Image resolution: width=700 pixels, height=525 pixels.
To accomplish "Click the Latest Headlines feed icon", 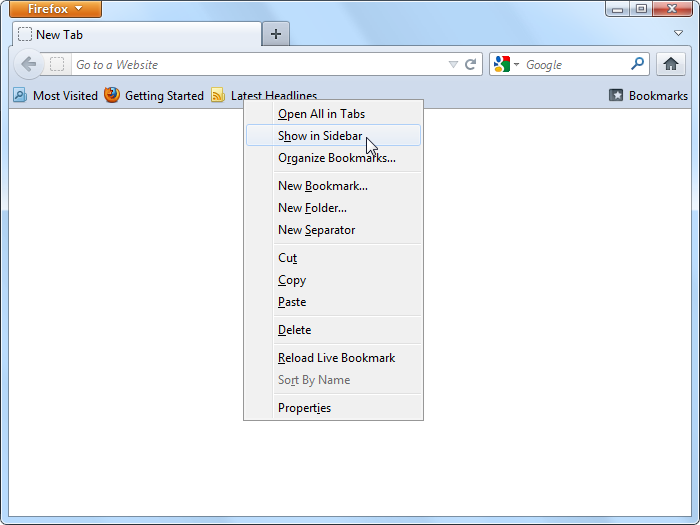I will tap(218, 96).
